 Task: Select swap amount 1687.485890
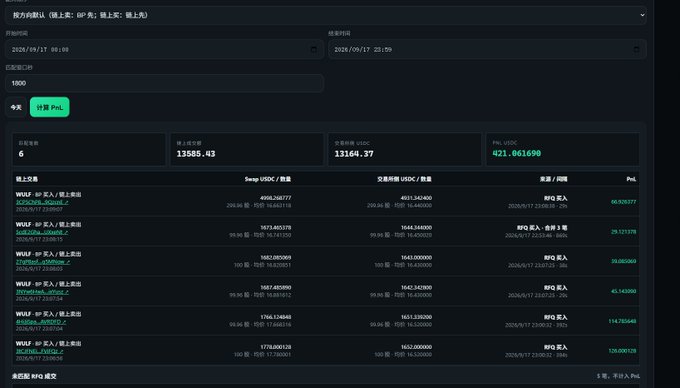pyautogui.click(x=275, y=287)
